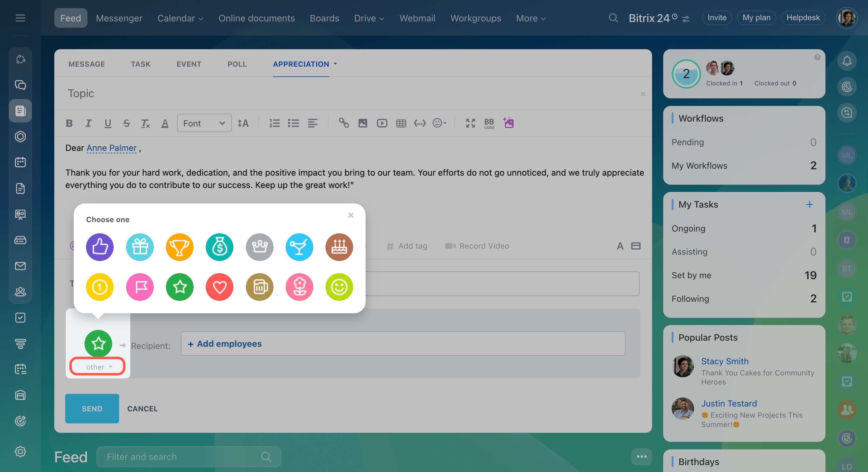This screenshot has width=868, height=472.
Task: Choose the gift box badge
Action: coord(140,247)
